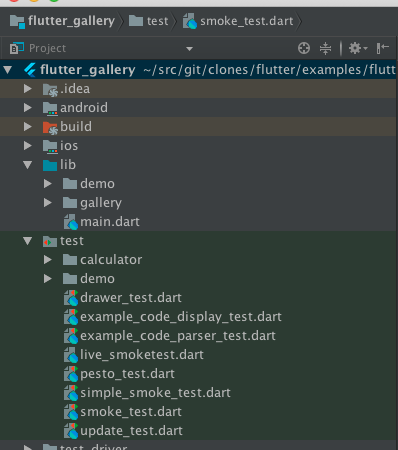
Task: Click the test root folder icon
Action: [x=50, y=241]
